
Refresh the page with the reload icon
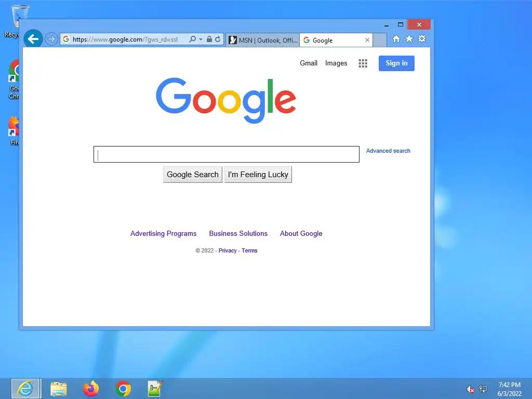218,39
